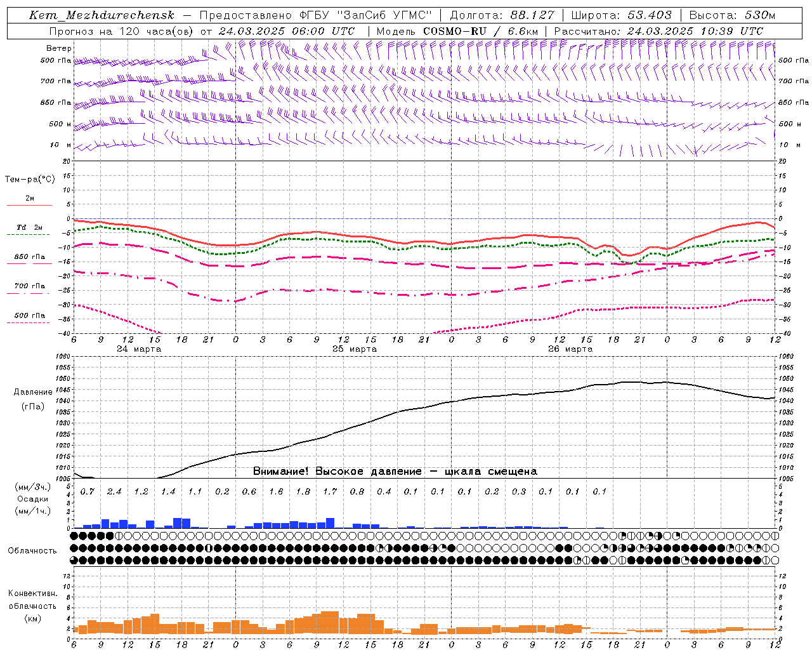812x650 pixels.
Task: Click the (гПа) pressure unit label
Action: tap(32, 407)
